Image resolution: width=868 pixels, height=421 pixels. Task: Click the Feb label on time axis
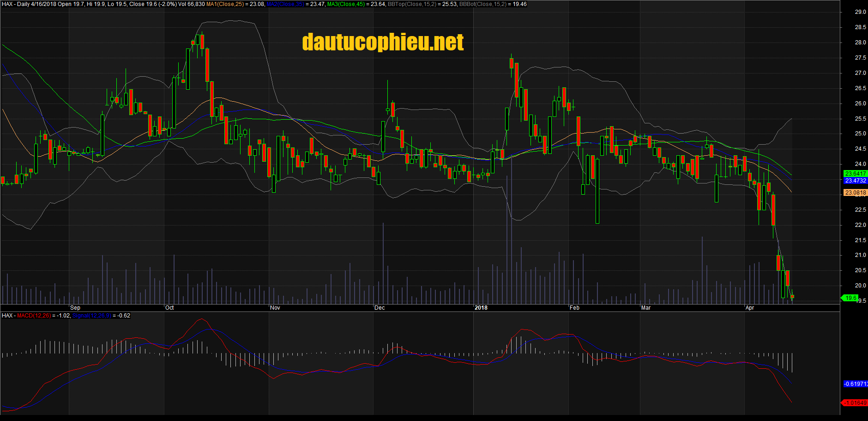pos(574,308)
